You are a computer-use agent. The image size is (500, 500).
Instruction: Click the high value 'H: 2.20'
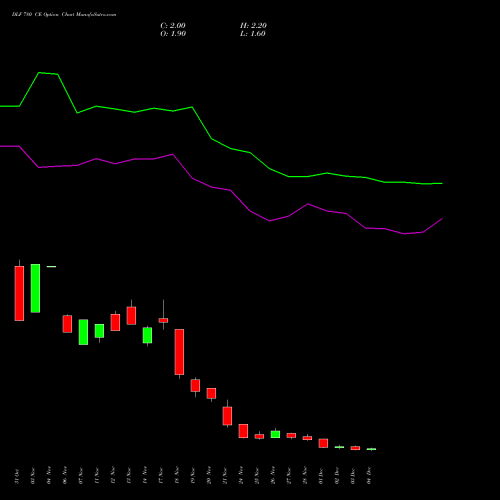coord(253,26)
